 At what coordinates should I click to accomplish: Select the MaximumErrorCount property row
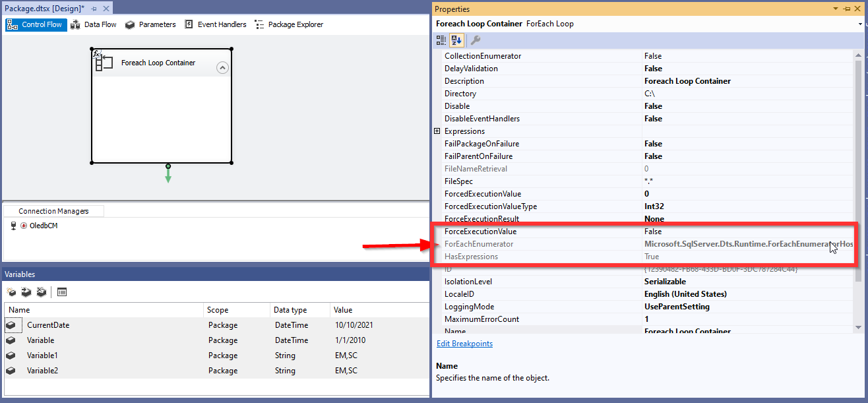tap(647, 319)
